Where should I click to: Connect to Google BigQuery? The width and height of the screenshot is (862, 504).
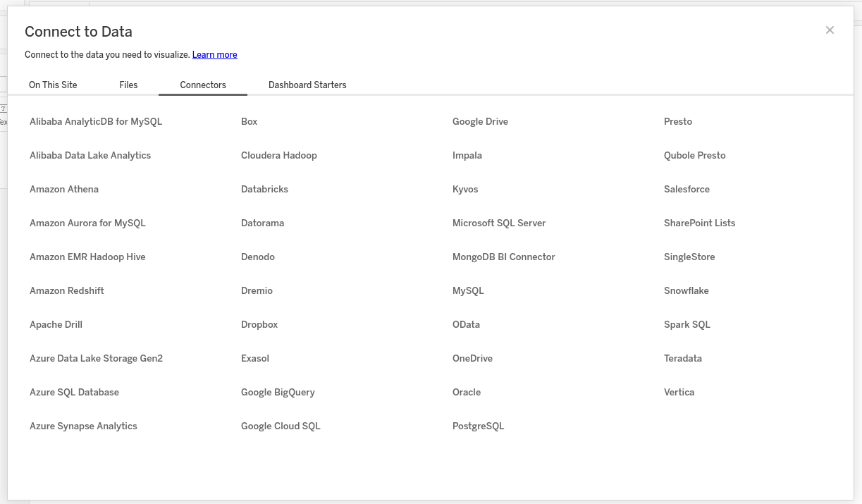278,392
